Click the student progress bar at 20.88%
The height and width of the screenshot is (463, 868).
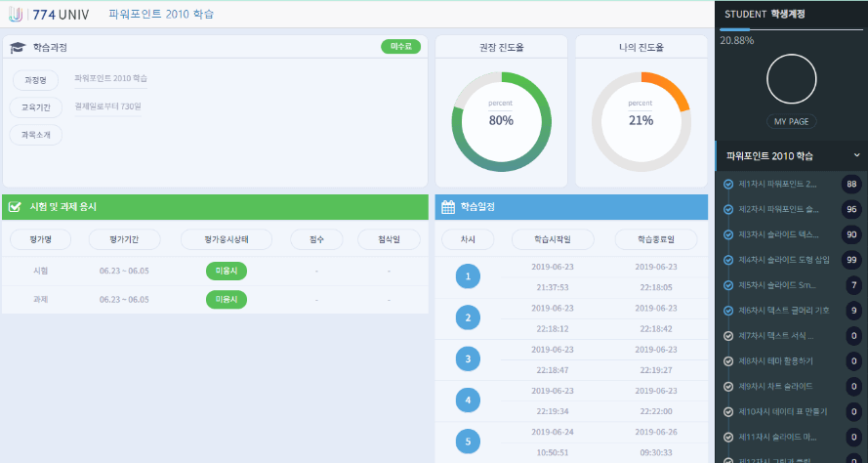[791, 28]
